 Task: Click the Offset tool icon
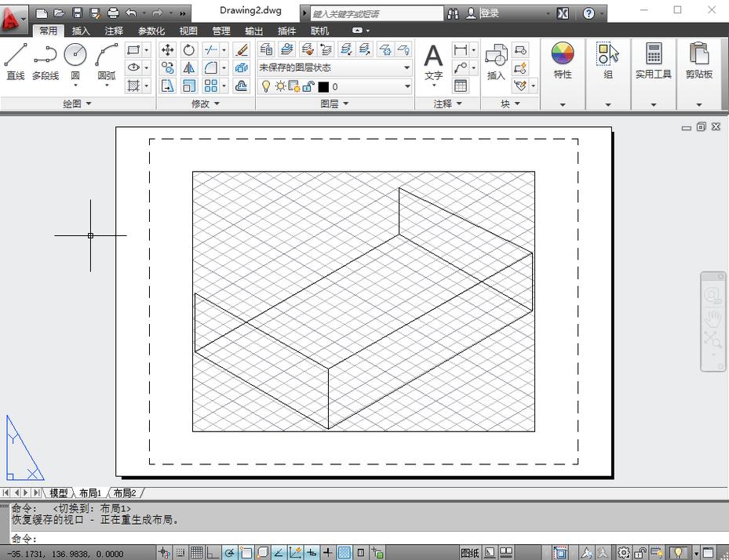(241, 85)
